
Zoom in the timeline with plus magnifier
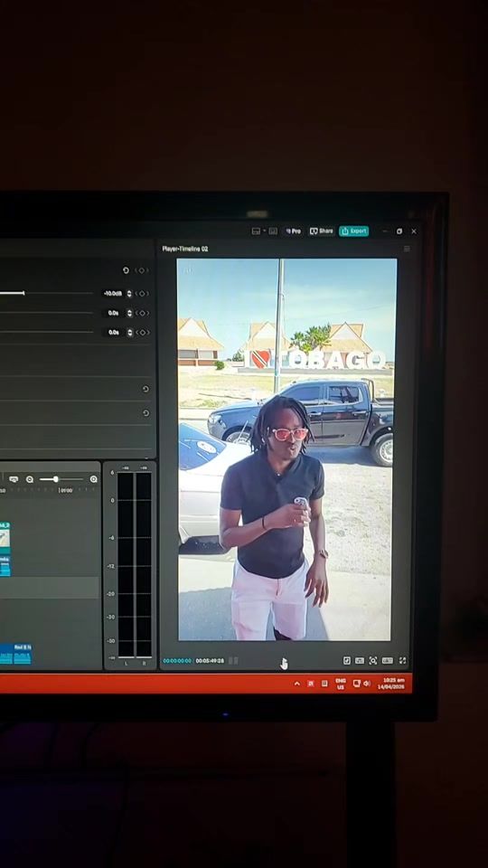[x=93, y=479]
